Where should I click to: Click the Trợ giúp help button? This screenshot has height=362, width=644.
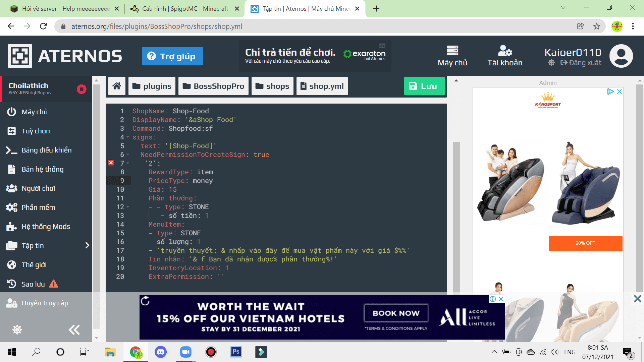point(172,56)
